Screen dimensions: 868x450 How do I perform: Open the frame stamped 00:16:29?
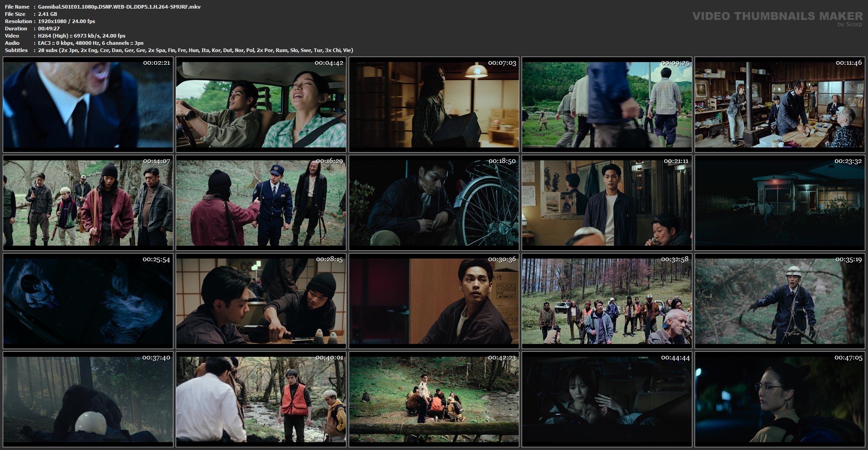point(261,203)
